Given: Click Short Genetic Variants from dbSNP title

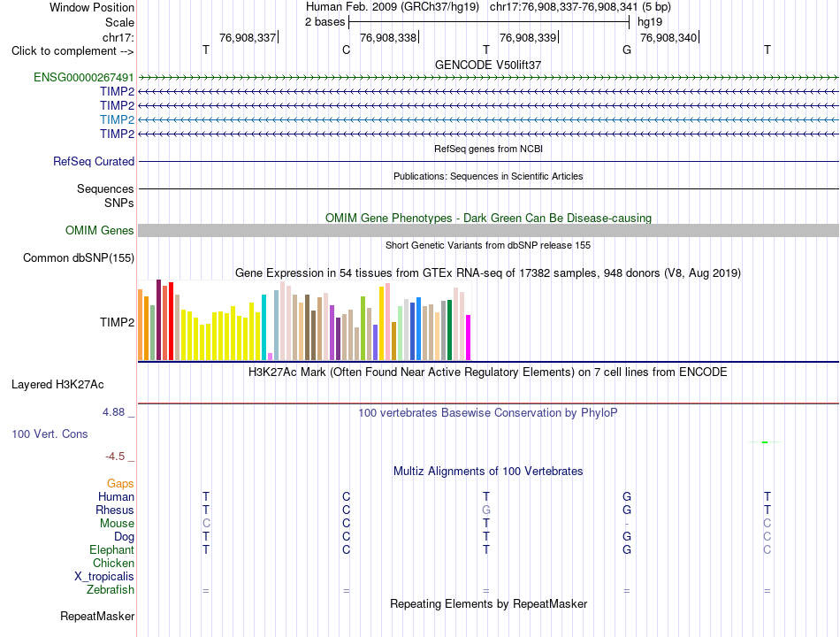Looking at the screenshot, I should click(x=488, y=245).
